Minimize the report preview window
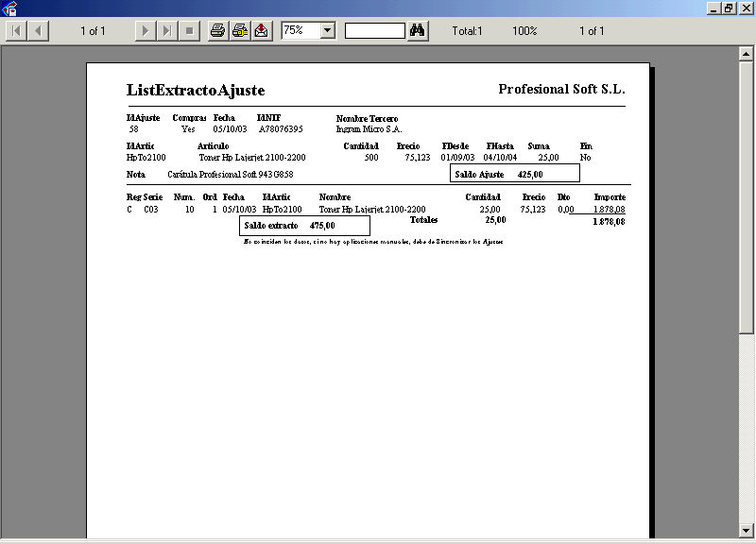 pos(713,8)
